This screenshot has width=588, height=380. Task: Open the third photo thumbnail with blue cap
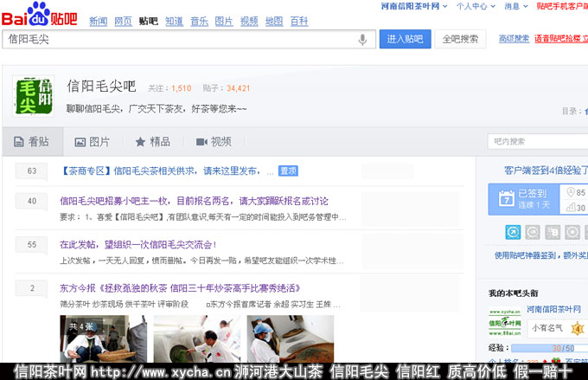pos(291,338)
